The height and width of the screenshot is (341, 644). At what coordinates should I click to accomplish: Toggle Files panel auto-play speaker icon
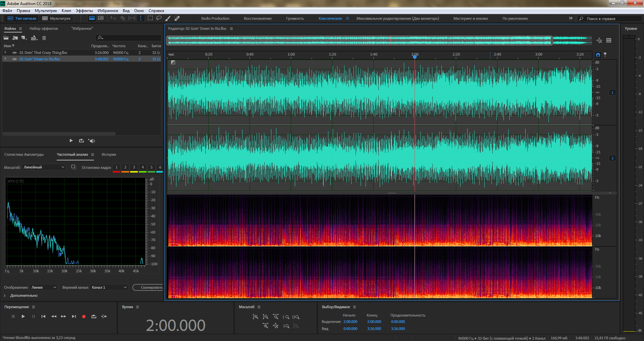pos(92,141)
